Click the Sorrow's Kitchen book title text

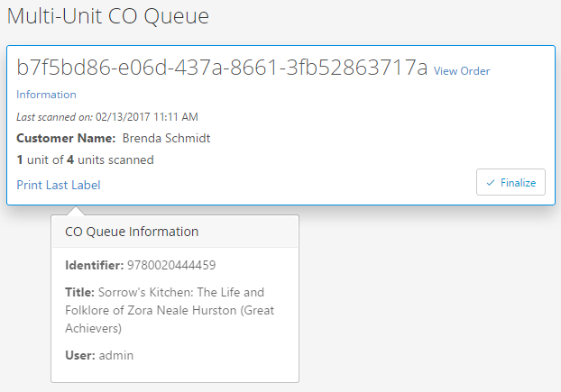tap(170, 310)
